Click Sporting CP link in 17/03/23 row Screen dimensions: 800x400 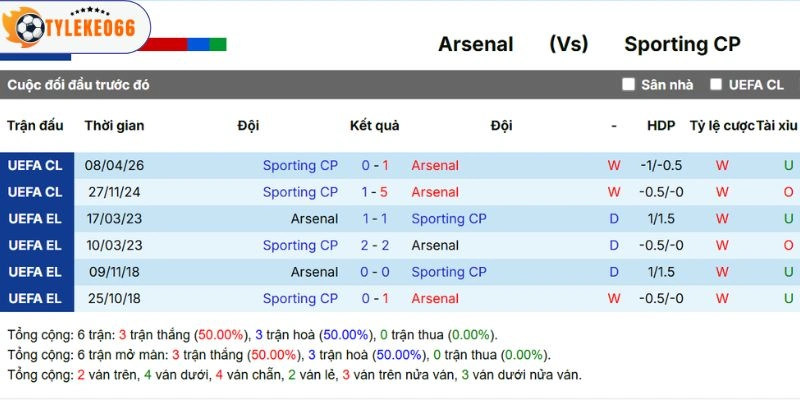click(x=449, y=218)
